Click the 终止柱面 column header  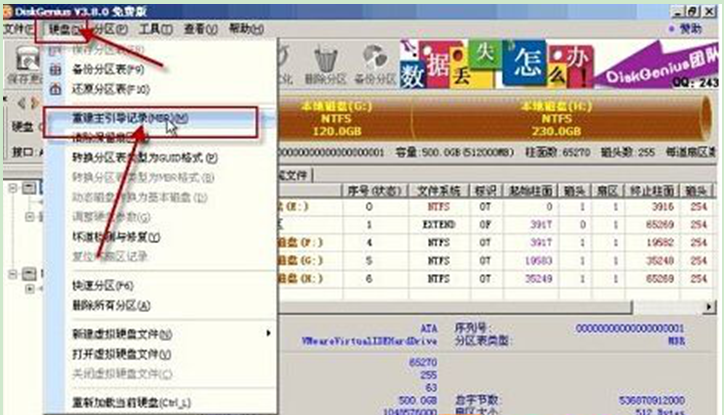652,191
